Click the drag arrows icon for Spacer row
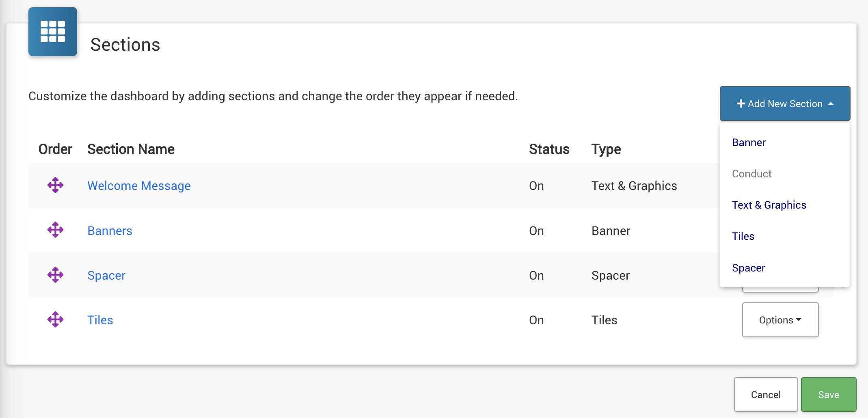Viewport: 868px width, 418px height. click(55, 275)
